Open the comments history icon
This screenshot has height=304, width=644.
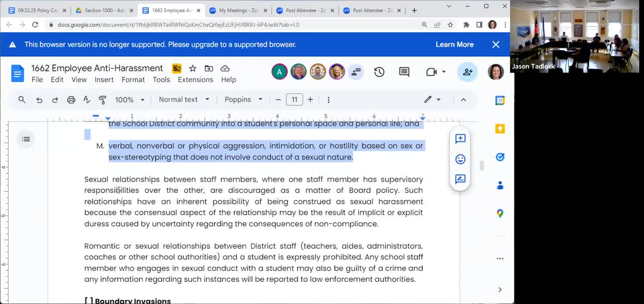click(404, 72)
